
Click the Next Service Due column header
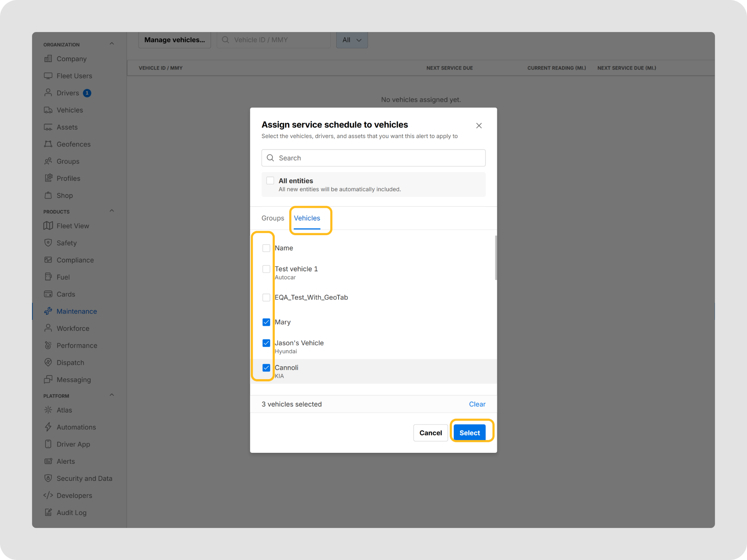tap(450, 68)
